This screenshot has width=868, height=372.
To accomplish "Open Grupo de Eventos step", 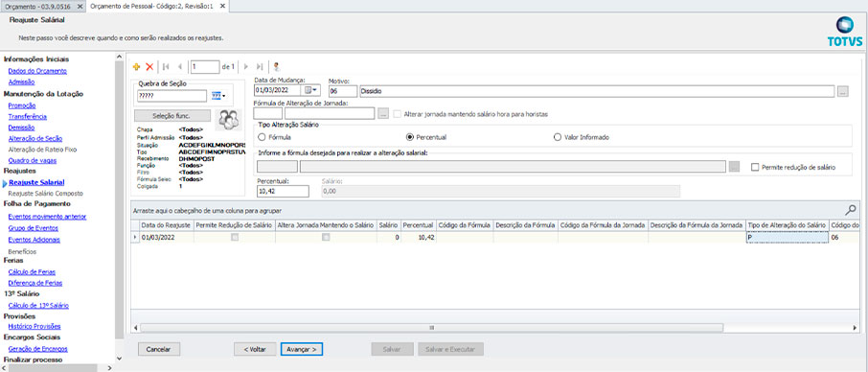I will tap(34, 228).
